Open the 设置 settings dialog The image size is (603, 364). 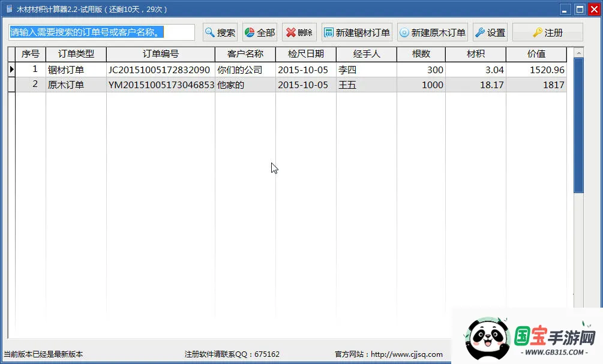490,32
